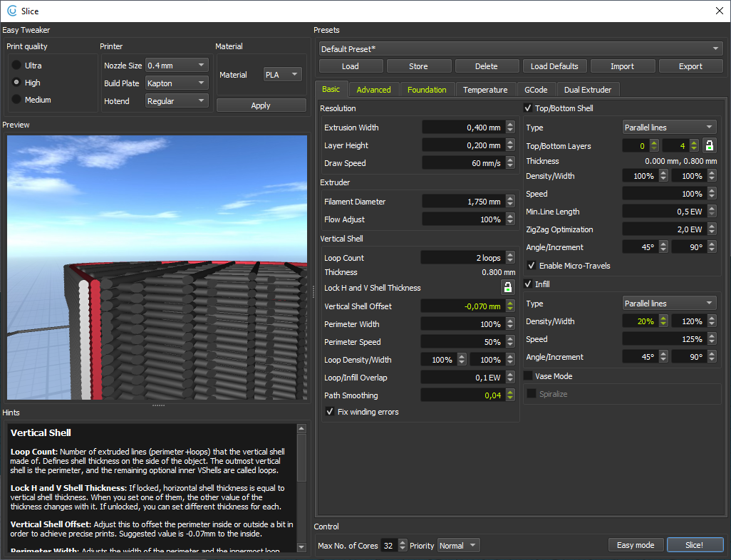Adjust ZigZag Optimization stepper
This screenshot has height=560, width=731.
[x=712, y=229]
